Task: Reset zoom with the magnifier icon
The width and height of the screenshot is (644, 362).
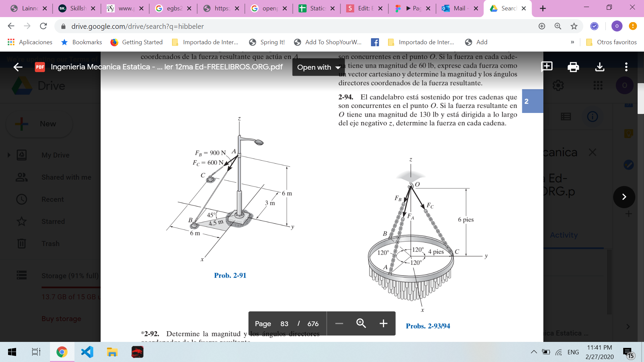Action: pos(361,323)
